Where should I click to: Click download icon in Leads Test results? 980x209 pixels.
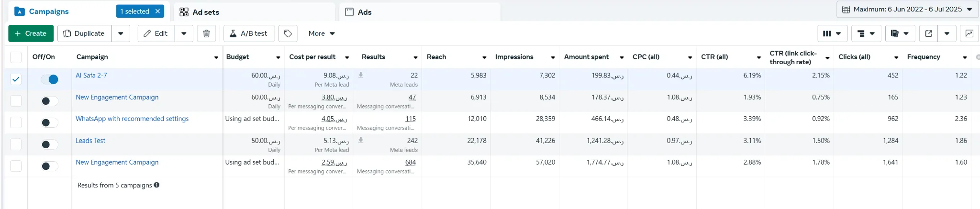tap(361, 140)
